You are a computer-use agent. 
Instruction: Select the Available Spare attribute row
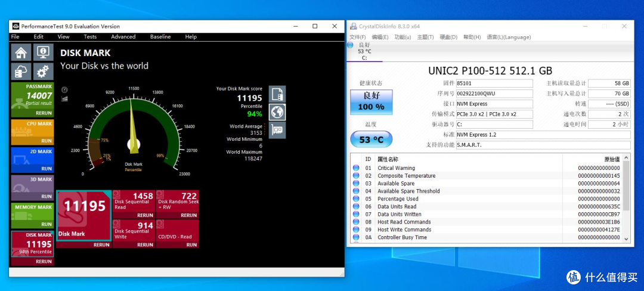[x=487, y=184]
